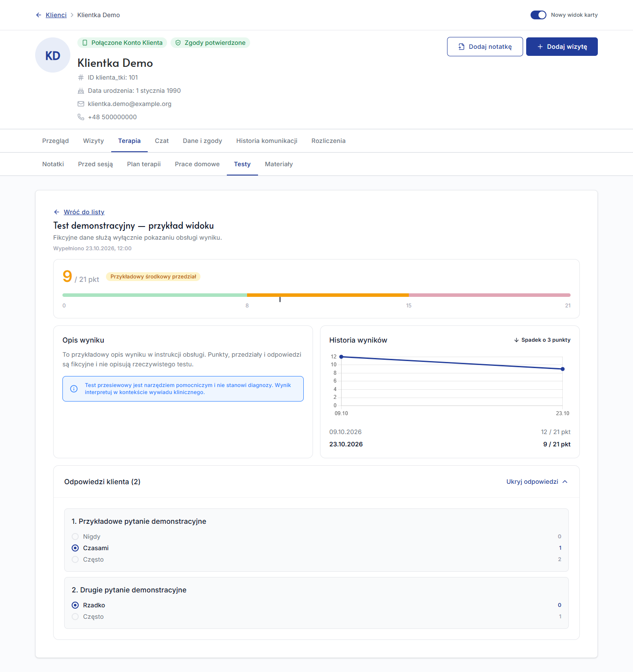633x672 pixels.
Task: Click the note icon in Dodaj notatkę
Action: click(462, 47)
